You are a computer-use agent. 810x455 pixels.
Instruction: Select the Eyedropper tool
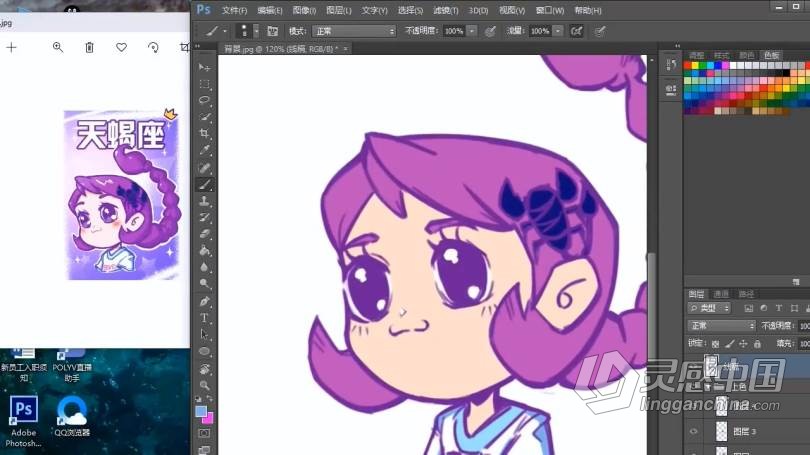point(205,150)
